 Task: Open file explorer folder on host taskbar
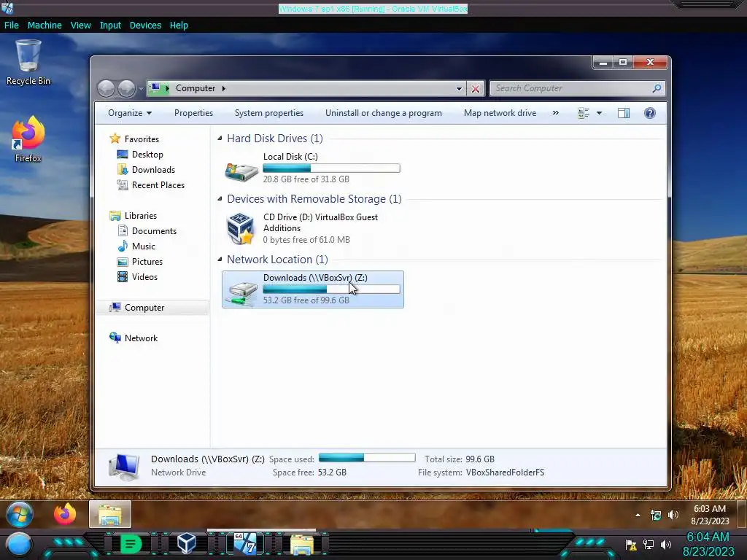click(x=301, y=544)
